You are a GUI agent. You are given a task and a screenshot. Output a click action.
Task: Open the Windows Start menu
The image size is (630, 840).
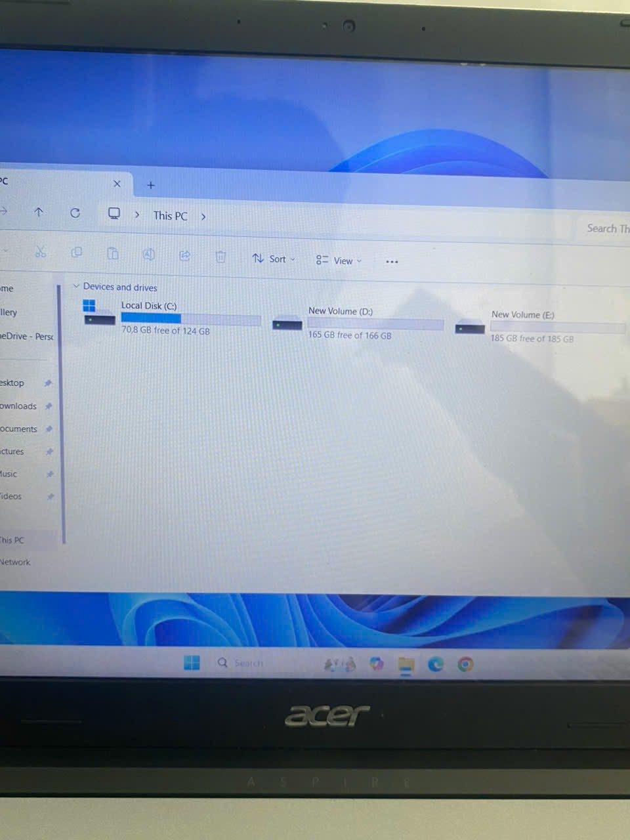point(192,663)
